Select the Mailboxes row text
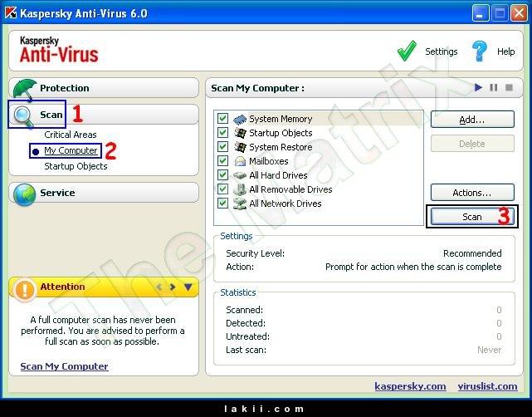Screen dimensions: 532x417 coord(269,161)
